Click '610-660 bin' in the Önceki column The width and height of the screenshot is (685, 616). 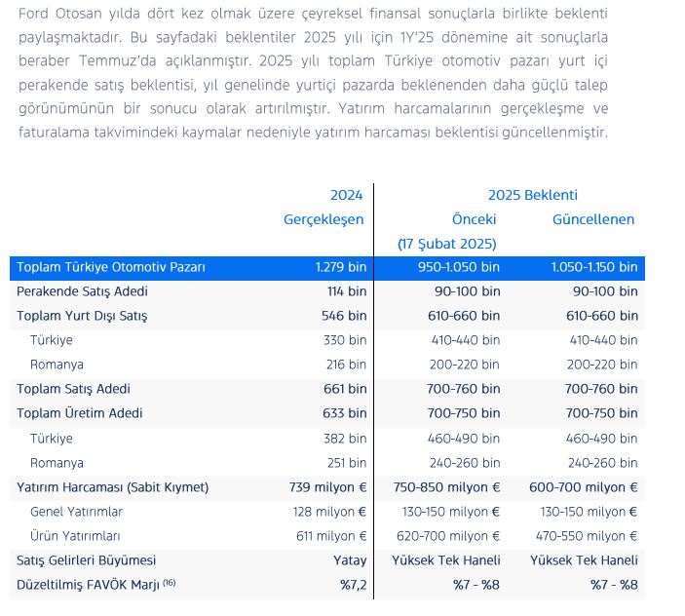[464, 316]
